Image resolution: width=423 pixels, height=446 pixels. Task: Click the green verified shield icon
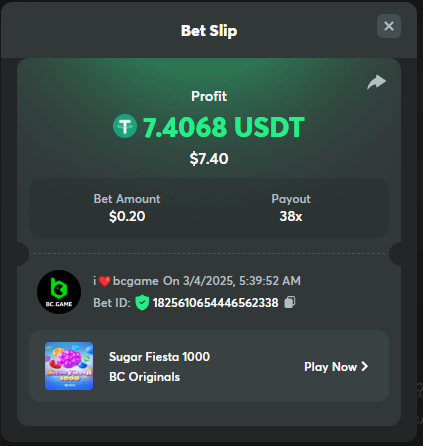[142, 303]
